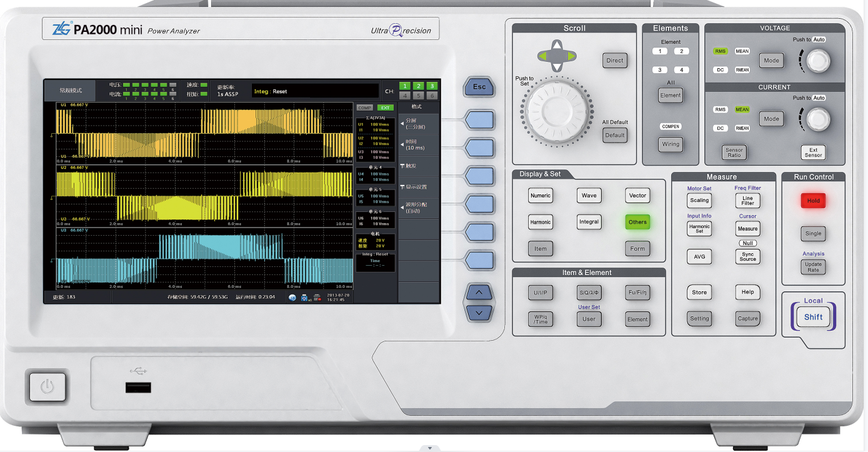Click the page-up chevron key under soft keys
The width and height of the screenshot is (868, 452).
point(479,293)
